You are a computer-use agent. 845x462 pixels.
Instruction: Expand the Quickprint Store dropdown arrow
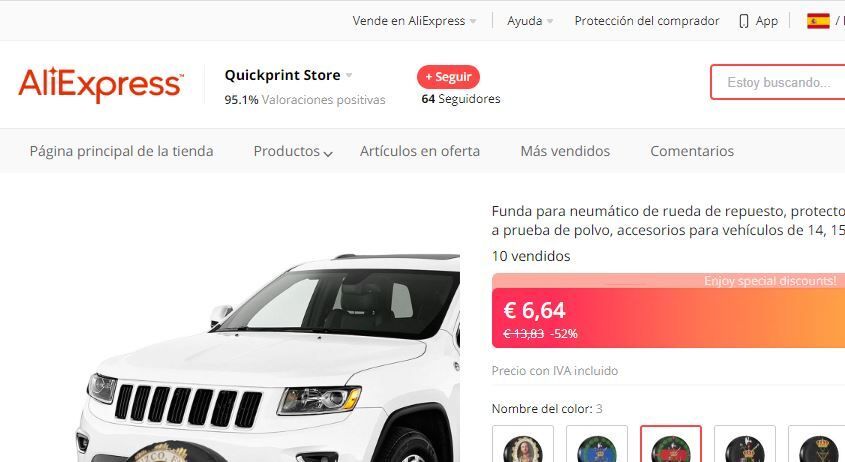click(x=349, y=75)
